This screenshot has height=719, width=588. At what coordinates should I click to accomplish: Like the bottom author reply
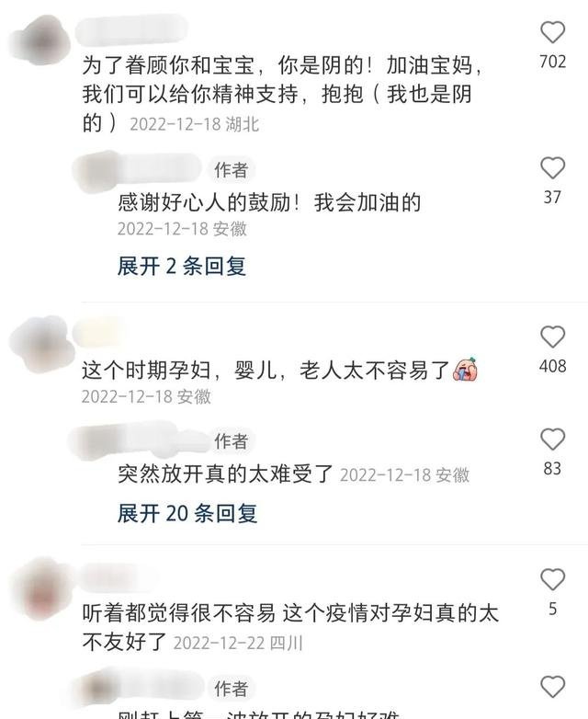(552, 687)
